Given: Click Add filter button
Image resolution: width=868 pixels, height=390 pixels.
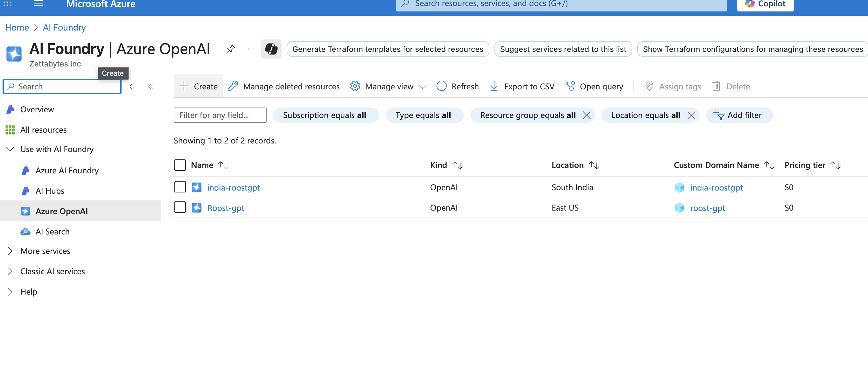Looking at the screenshot, I should 739,115.
